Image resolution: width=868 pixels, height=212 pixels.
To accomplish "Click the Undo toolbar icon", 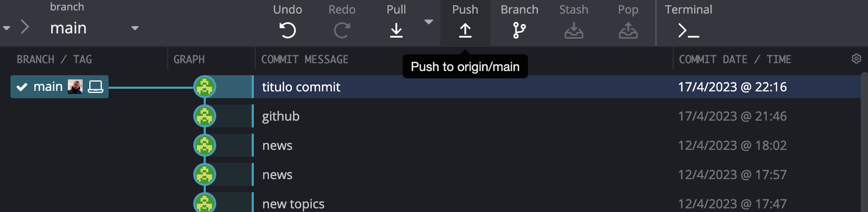I will [287, 30].
